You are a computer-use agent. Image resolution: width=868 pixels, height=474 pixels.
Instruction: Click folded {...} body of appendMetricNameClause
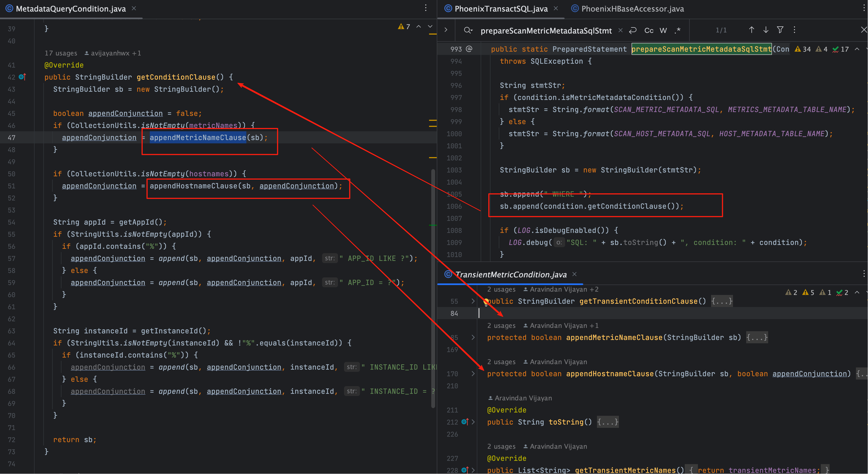757,337
